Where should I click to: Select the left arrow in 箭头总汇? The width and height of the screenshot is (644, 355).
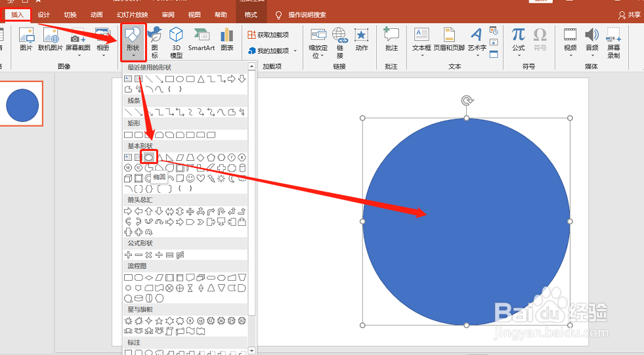pyautogui.click(x=139, y=211)
